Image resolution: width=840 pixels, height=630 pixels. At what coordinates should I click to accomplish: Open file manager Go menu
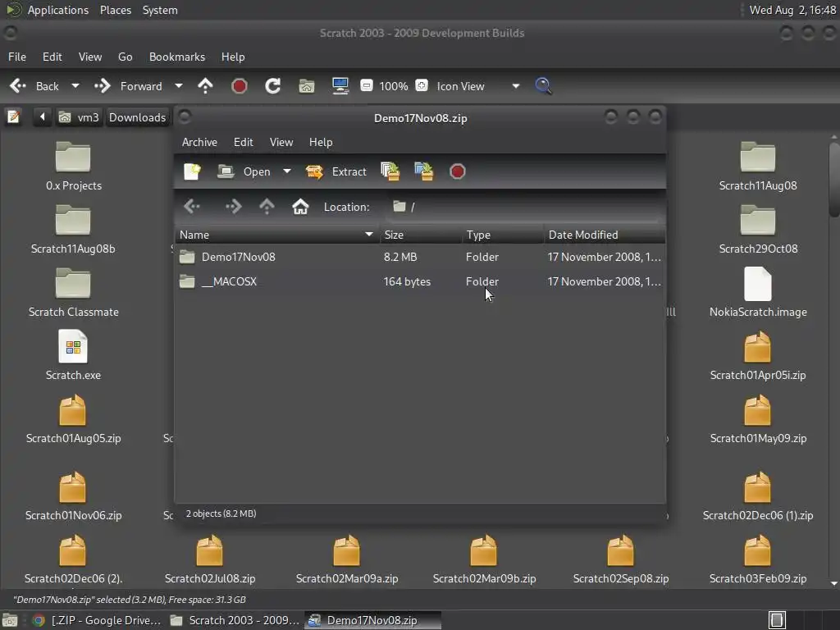pyautogui.click(x=125, y=57)
